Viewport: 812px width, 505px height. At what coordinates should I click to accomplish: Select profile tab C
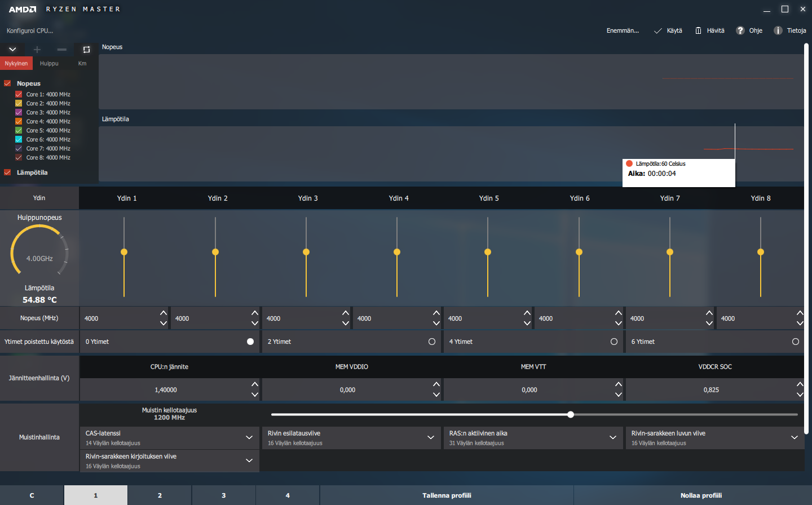(32, 495)
